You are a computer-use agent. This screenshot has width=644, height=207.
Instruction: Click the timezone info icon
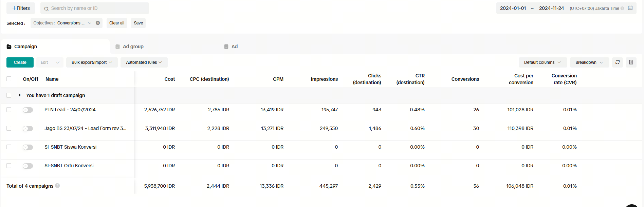tap(622, 8)
